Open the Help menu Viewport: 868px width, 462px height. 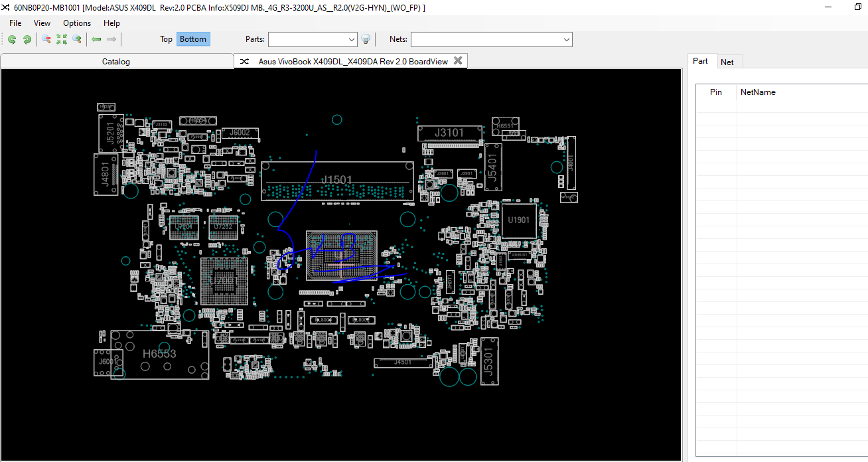tap(112, 23)
